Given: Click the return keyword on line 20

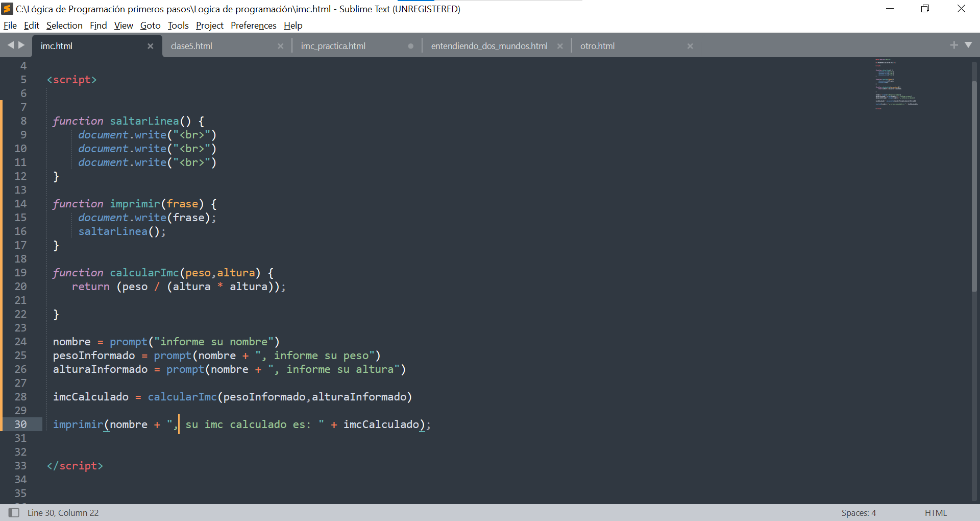Looking at the screenshot, I should pyautogui.click(x=90, y=287).
